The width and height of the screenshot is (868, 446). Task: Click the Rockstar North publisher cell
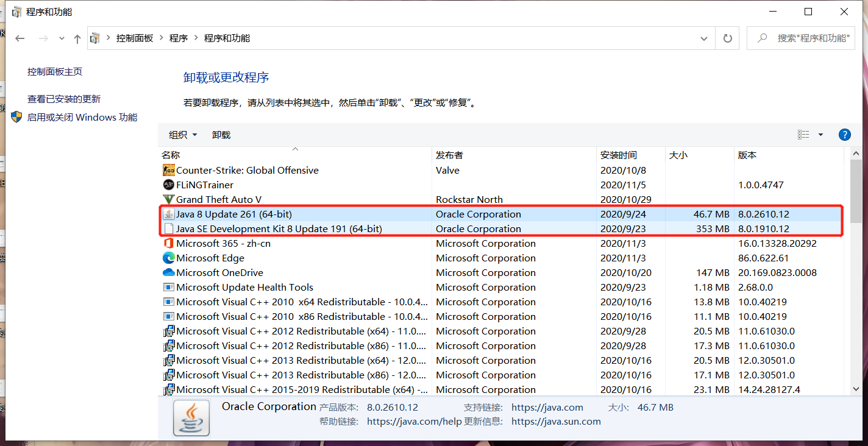pos(469,200)
